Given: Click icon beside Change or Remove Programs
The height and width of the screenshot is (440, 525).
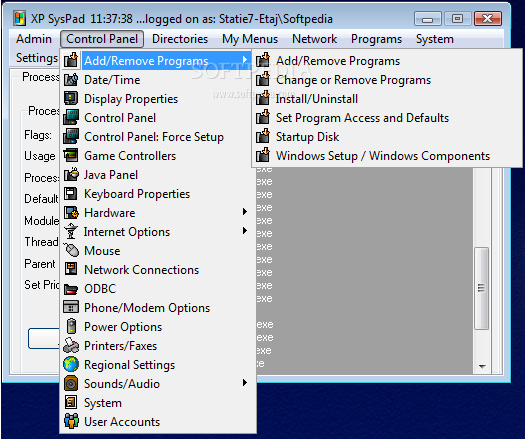Looking at the screenshot, I should click(x=263, y=79).
